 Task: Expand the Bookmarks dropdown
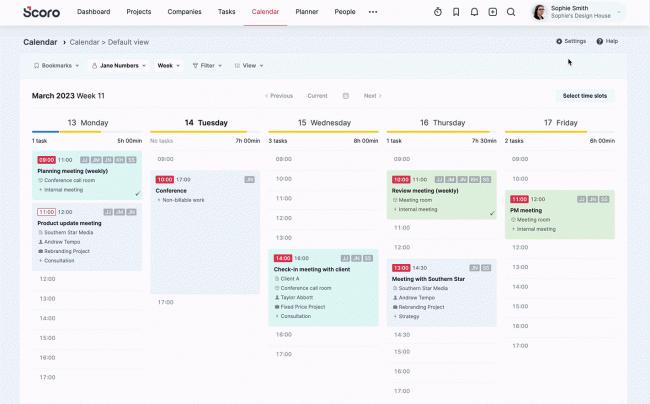56,65
